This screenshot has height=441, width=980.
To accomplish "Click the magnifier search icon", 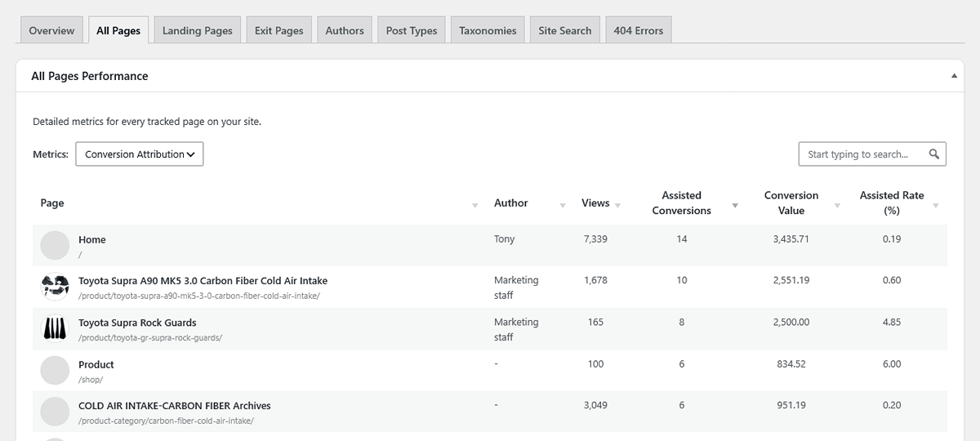I will (934, 154).
